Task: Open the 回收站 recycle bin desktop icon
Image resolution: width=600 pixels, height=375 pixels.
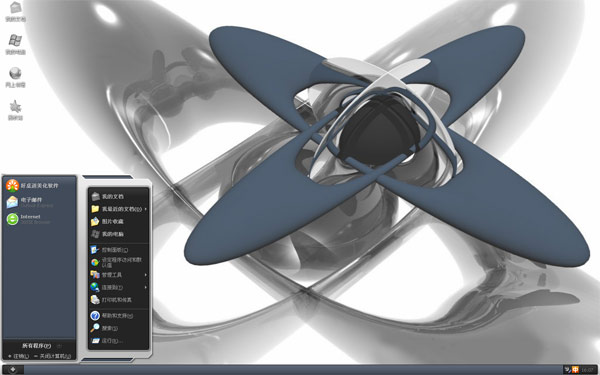Action: click(x=15, y=111)
